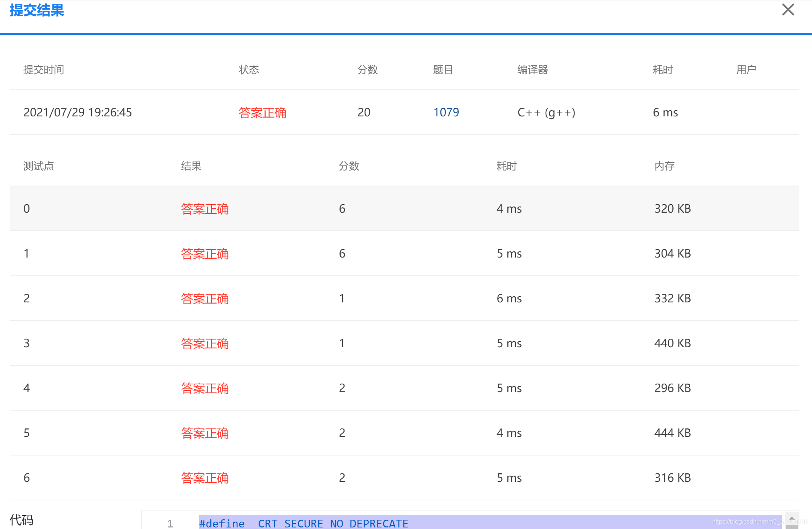Click memory value 296 KB
The image size is (812, 529).
[672, 388]
